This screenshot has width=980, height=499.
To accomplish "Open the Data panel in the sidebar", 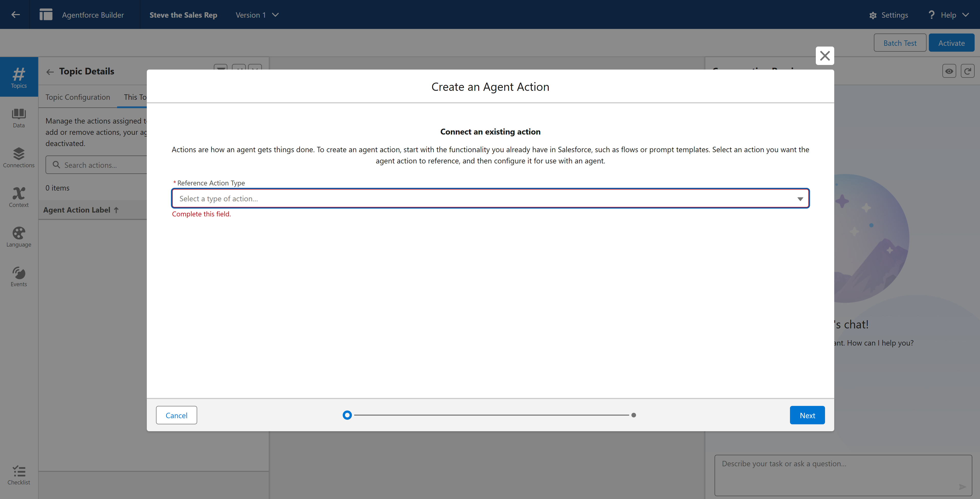I will (x=19, y=118).
